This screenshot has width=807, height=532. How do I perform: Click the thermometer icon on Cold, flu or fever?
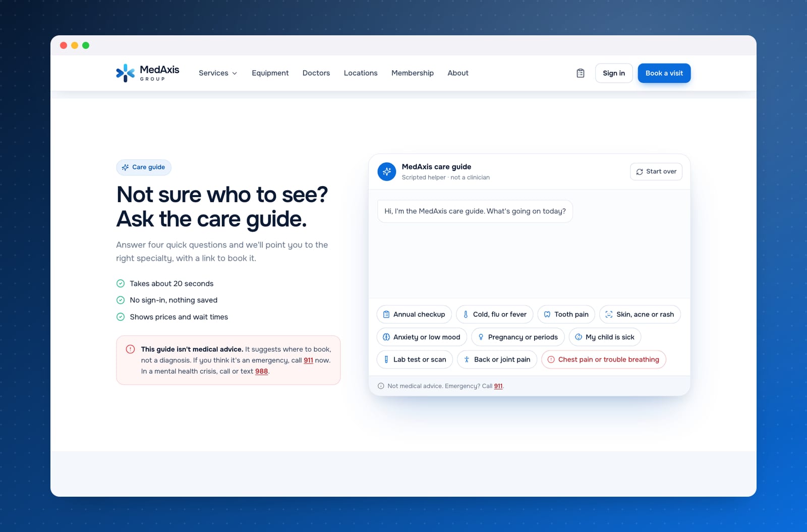click(x=466, y=315)
